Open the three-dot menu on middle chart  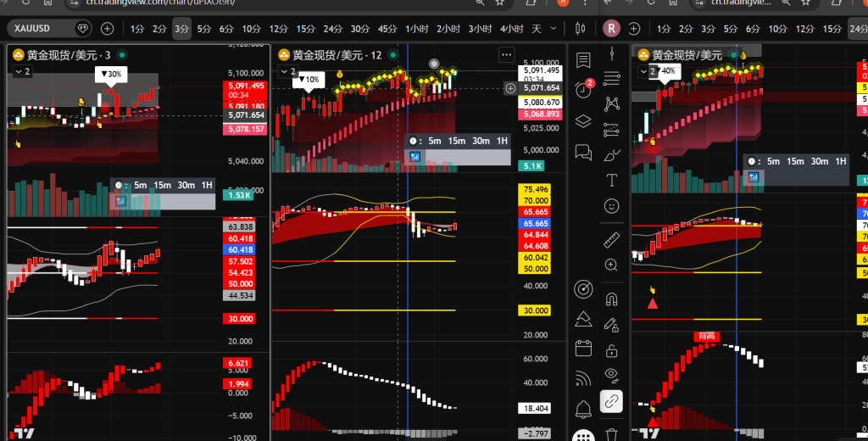pyautogui.click(x=506, y=55)
